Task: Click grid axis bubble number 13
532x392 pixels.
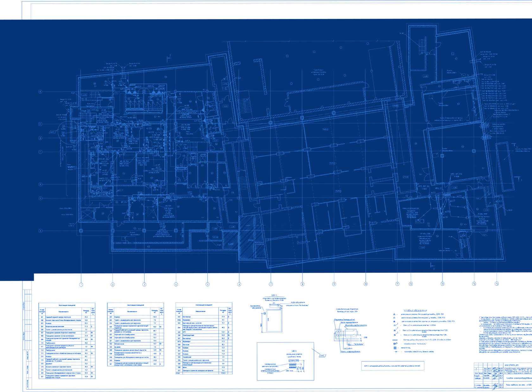Action: 442,284
